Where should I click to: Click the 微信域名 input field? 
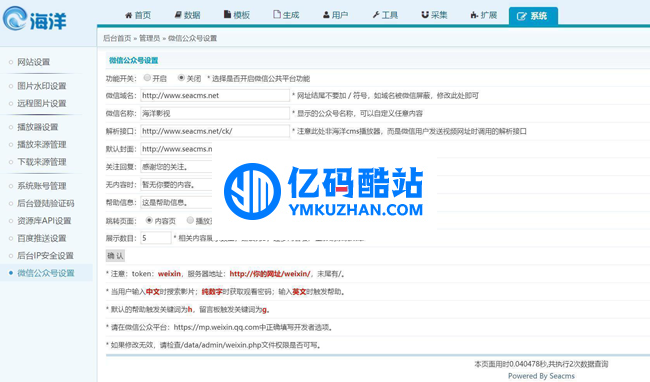(x=215, y=95)
